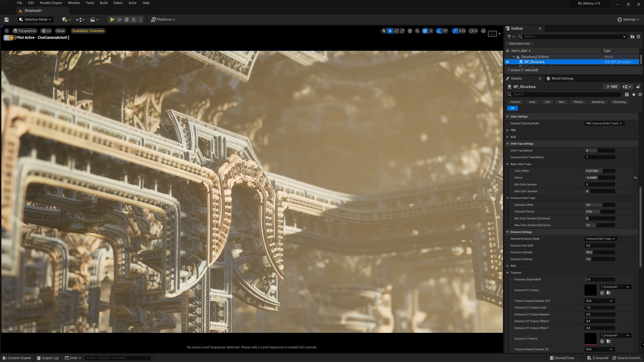Click the Scalability Cinematic tab
This screenshot has height=362, width=644.
coord(87,31)
